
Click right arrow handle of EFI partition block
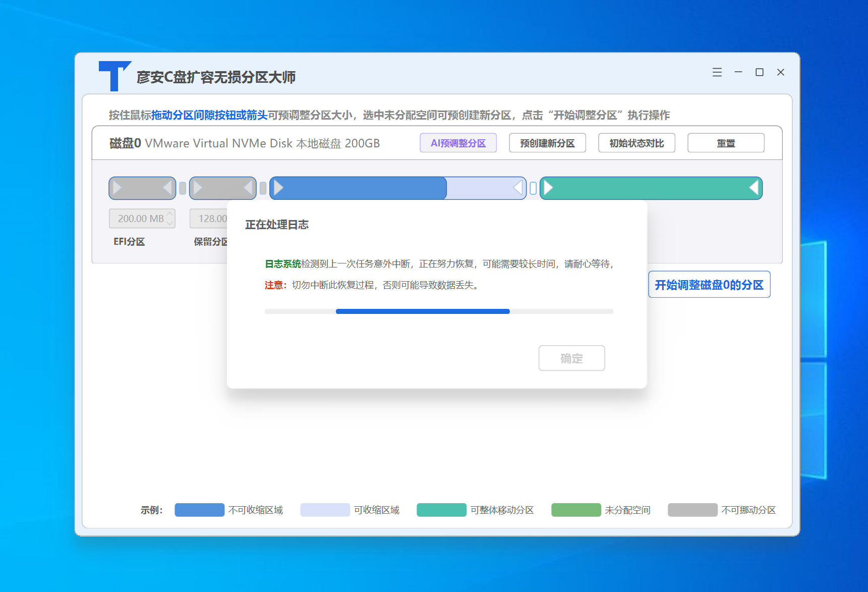[167, 188]
